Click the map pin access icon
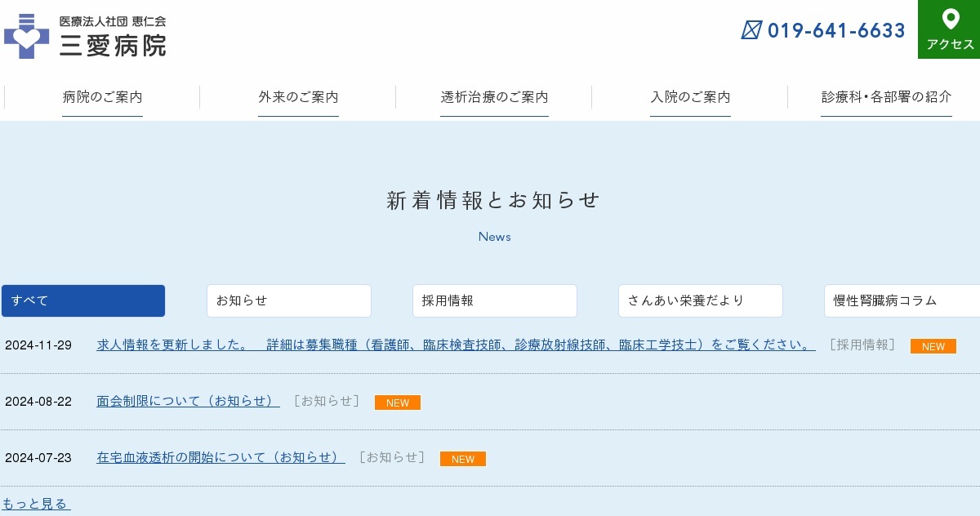 point(950,19)
